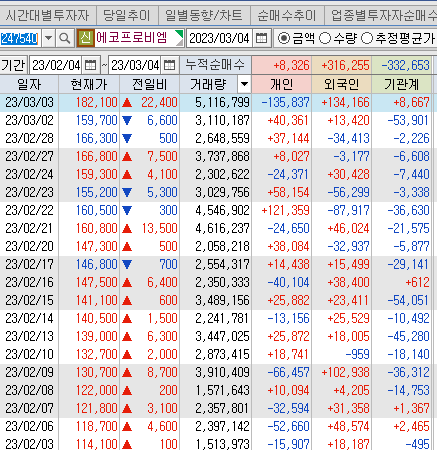The image size is (437, 450).
Task: Select the 23/02/27 date cell
Action: (29, 156)
